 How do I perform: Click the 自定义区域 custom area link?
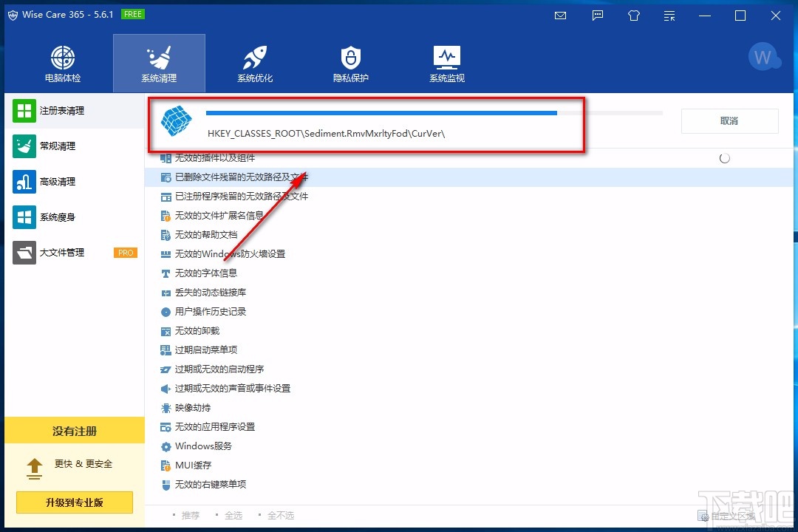pos(726,516)
